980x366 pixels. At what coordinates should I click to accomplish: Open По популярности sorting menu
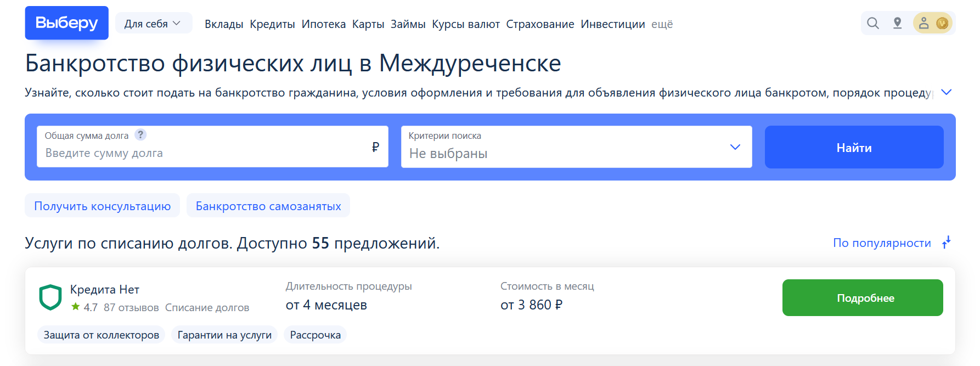click(x=882, y=243)
